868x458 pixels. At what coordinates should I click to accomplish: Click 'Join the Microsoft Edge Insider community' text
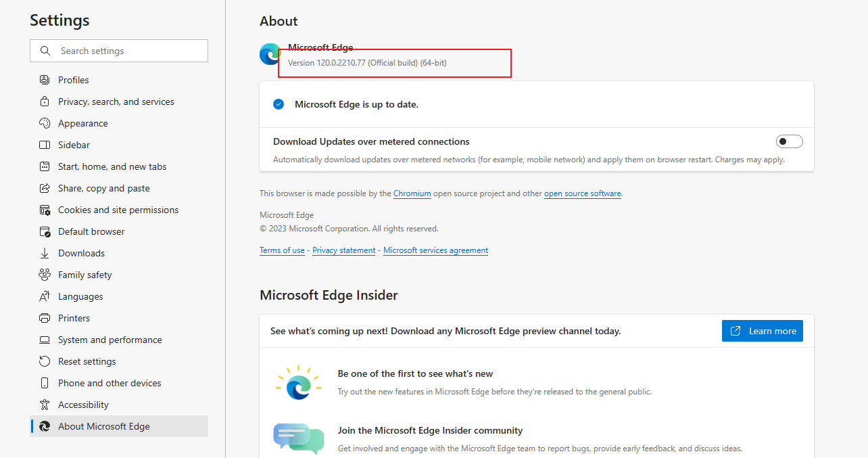(430, 430)
